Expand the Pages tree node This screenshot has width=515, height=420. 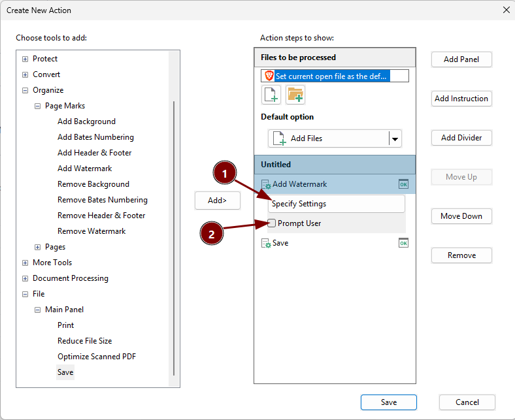[37, 248]
